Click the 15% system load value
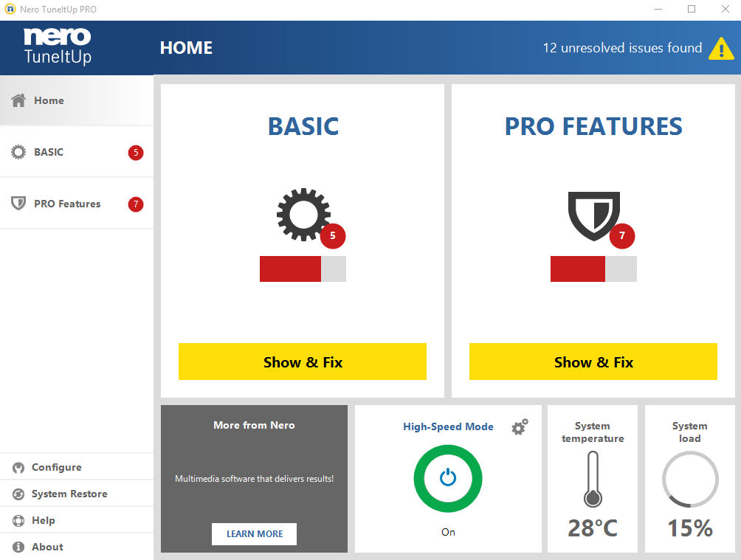741x560 pixels. [x=690, y=528]
